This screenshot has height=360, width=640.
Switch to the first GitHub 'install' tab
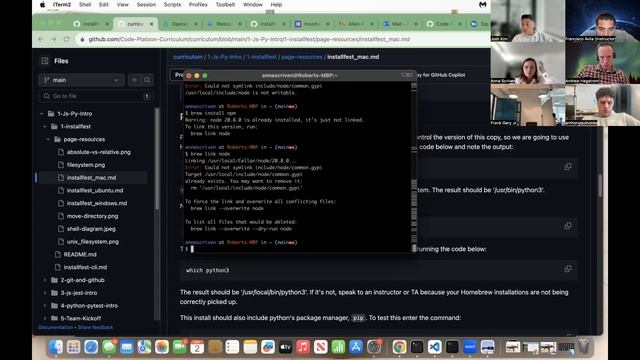pos(91,24)
